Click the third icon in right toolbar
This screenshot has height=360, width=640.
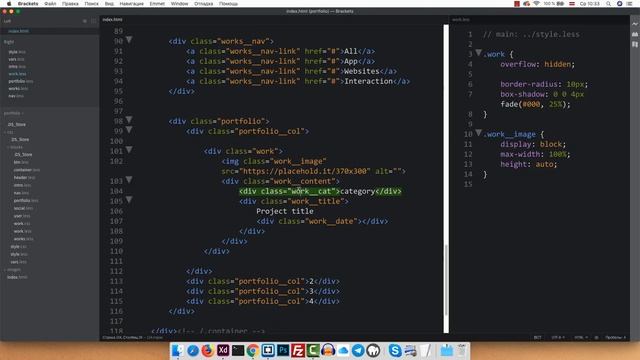click(635, 44)
